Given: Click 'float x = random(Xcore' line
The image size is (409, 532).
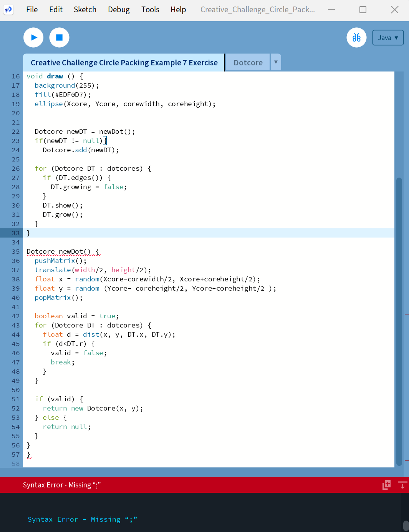Looking at the screenshot, I should click(x=147, y=279).
